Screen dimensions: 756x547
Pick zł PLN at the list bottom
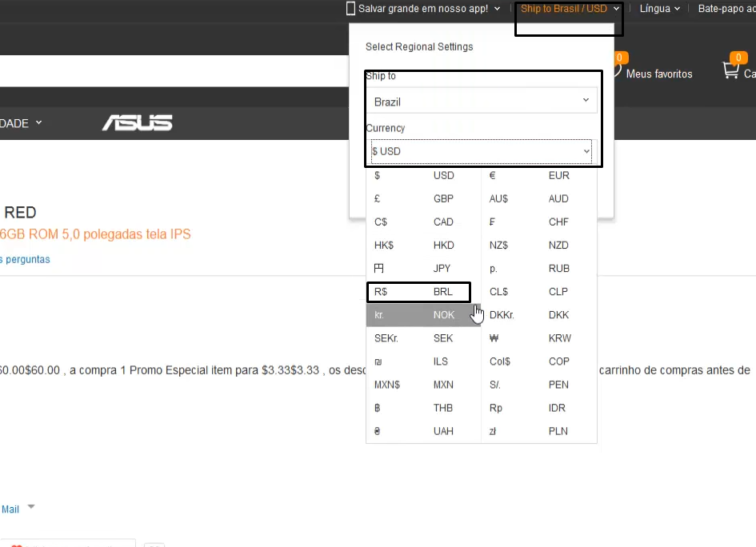[539, 431]
